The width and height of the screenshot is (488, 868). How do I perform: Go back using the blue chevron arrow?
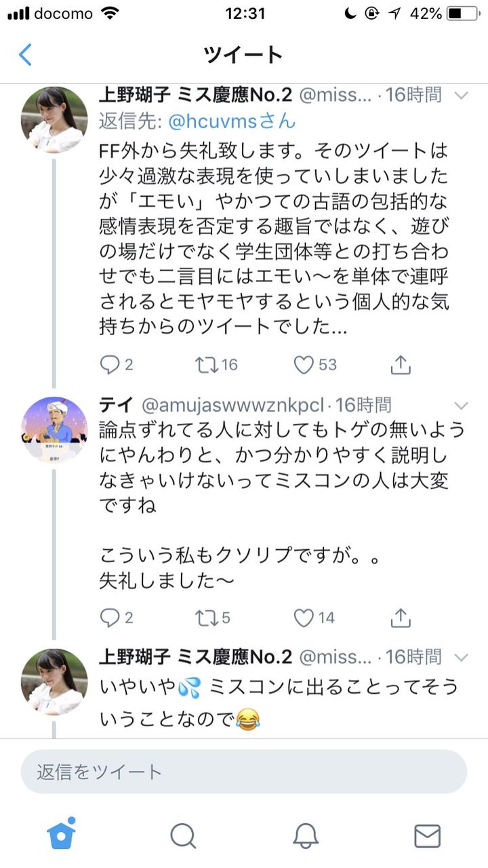click(25, 54)
